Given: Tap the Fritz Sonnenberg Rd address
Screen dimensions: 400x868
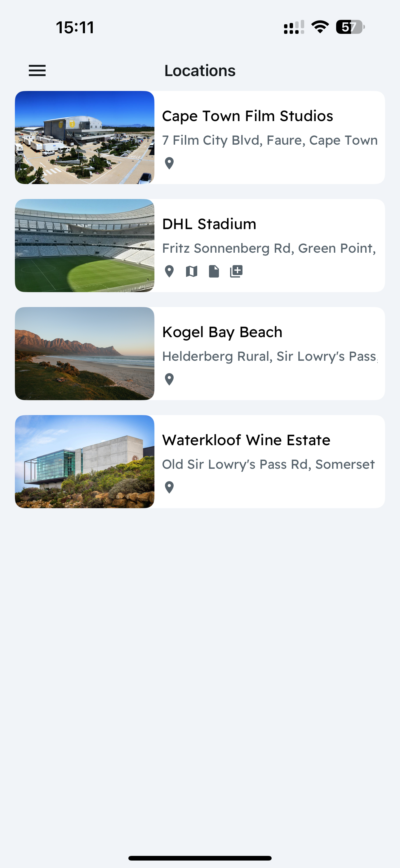Looking at the screenshot, I should 269,248.
